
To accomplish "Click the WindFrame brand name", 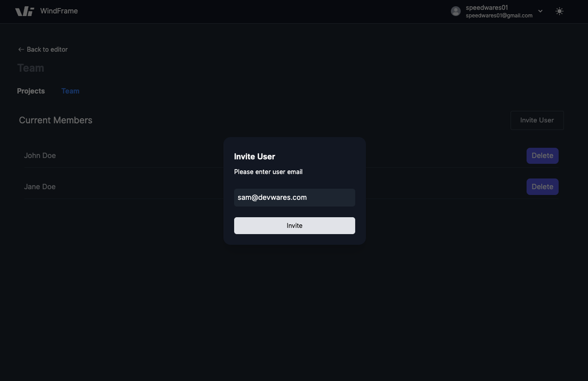I will click(x=59, y=11).
